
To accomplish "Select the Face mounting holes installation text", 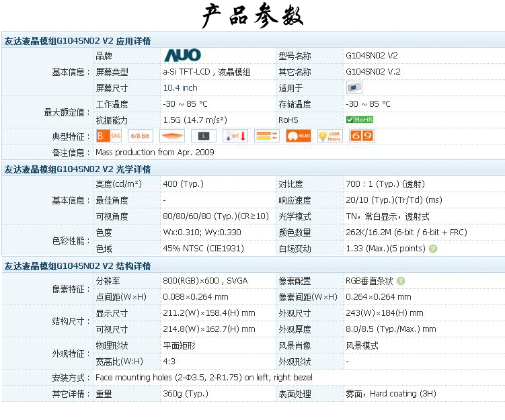I will 204,377.
